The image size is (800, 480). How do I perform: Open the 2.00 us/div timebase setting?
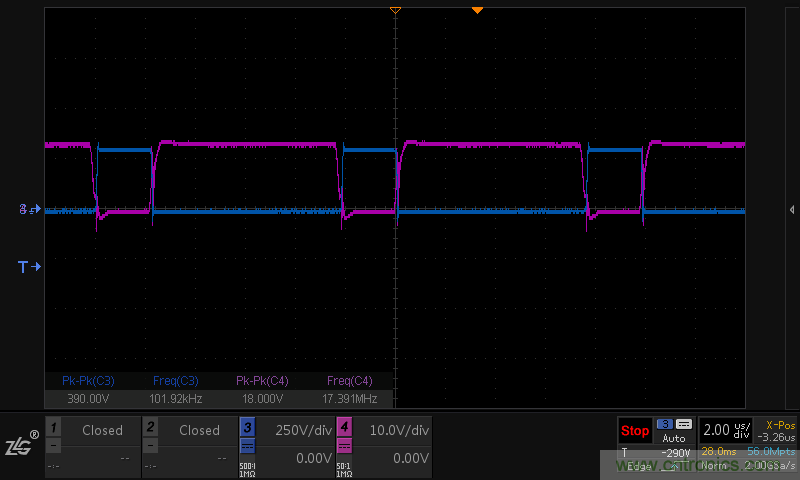(x=725, y=431)
